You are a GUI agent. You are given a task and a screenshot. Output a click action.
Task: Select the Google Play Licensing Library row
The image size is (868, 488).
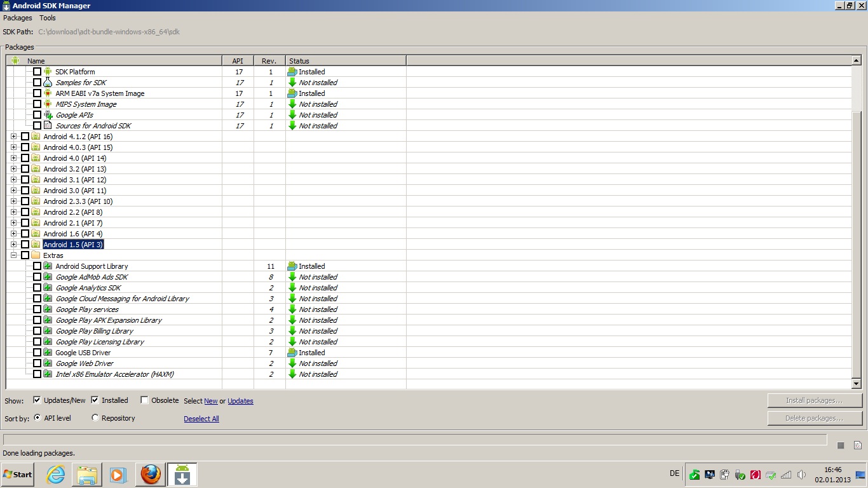pos(429,342)
